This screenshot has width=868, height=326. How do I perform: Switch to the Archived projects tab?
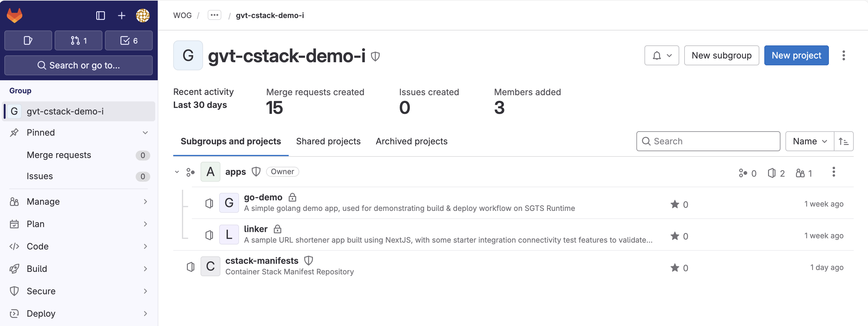(x=411, y=142)
